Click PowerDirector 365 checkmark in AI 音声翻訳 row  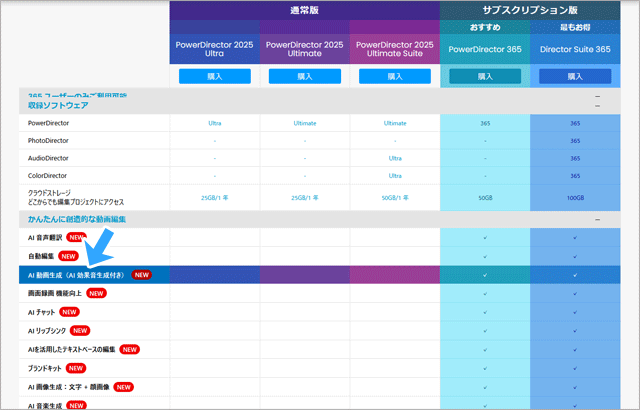(x=485, y=237)
